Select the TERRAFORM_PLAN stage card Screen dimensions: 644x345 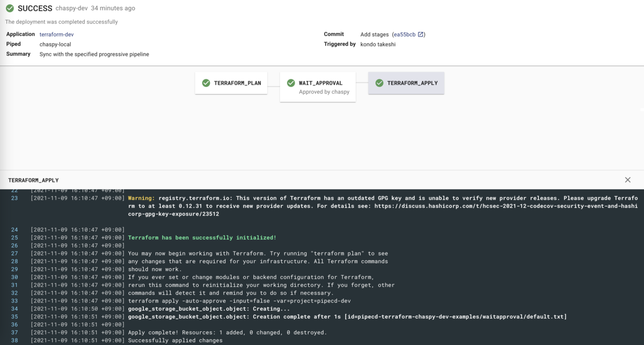231,83
